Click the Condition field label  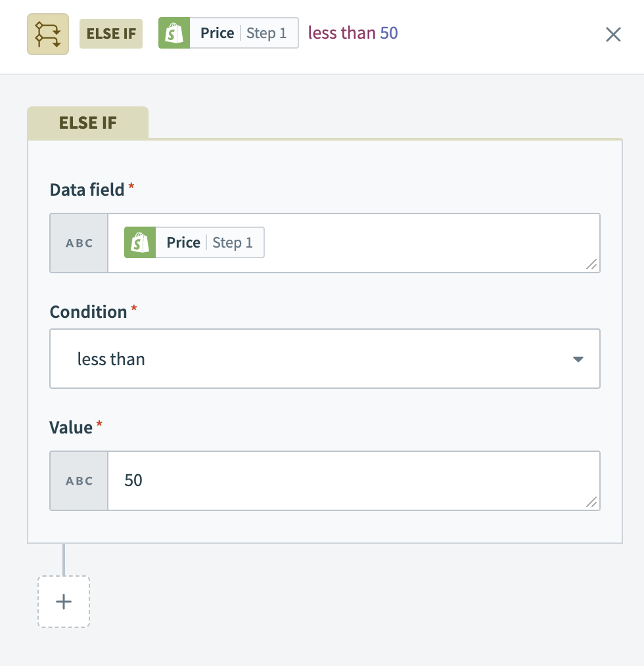(89, 312)
